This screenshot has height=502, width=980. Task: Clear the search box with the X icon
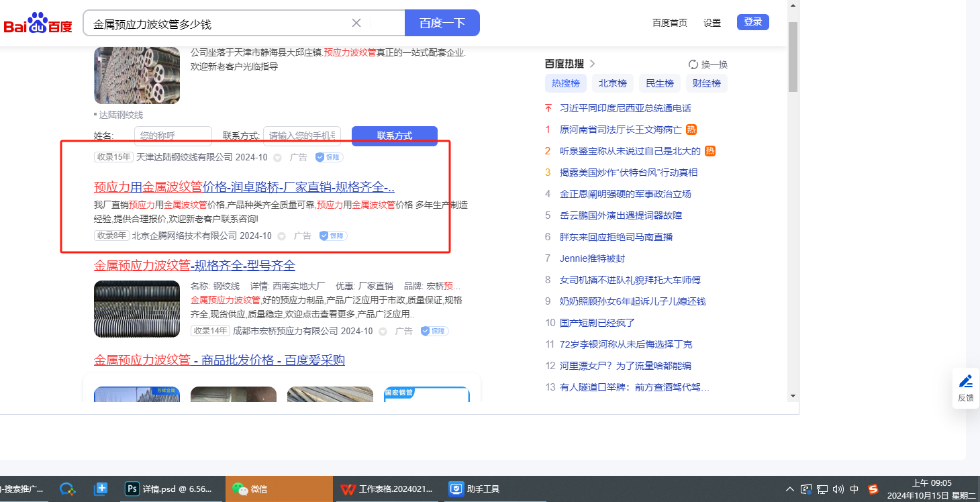[x=356, y=23]
